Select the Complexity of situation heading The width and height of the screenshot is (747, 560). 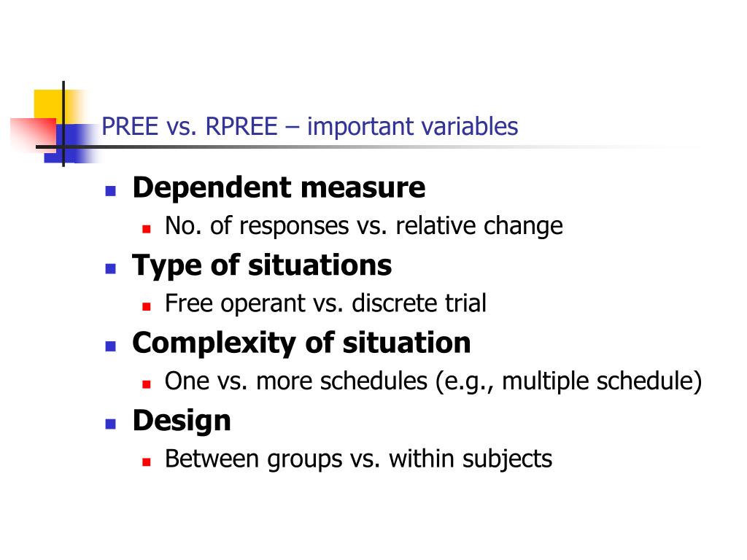[x=301, y=343]
